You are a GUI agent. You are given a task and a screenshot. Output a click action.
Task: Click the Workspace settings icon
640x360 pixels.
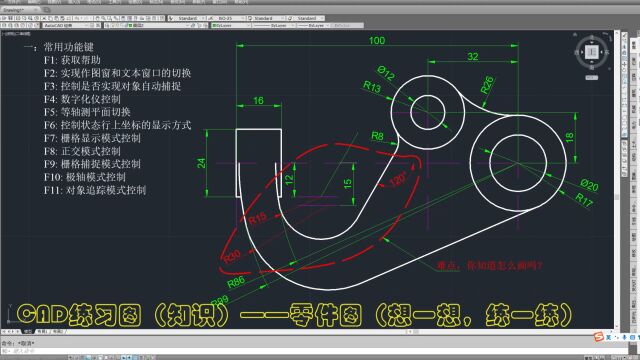click(x=92, y=25)
